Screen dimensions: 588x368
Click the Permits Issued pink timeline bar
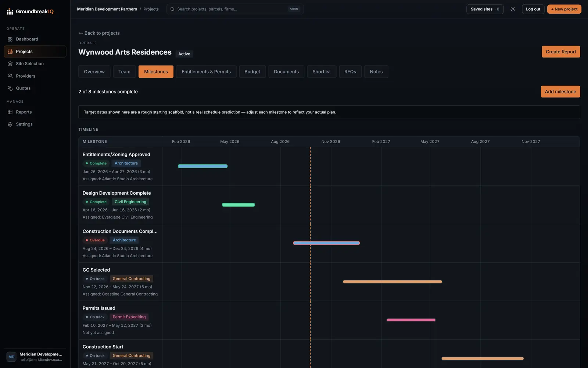pyautogui.click(x=411, y=320)
